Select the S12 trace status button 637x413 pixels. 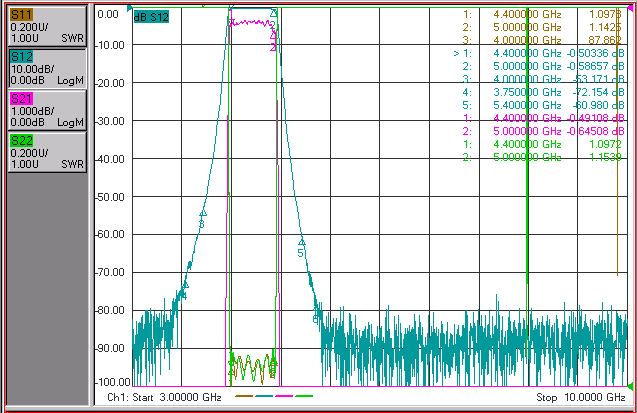click(47, 68)
